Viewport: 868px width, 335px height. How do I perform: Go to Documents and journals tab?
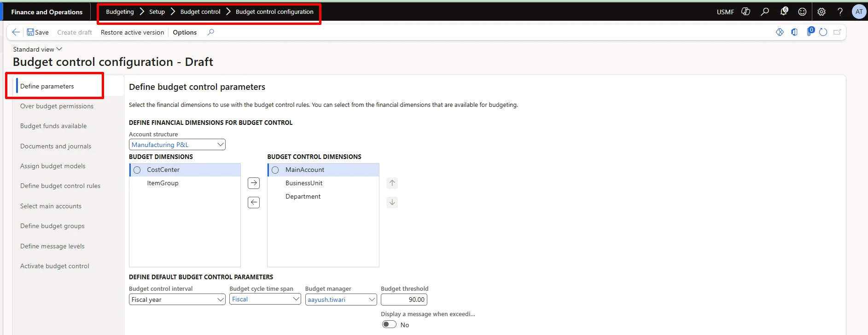pyautogui.click(x=56, y=146)
